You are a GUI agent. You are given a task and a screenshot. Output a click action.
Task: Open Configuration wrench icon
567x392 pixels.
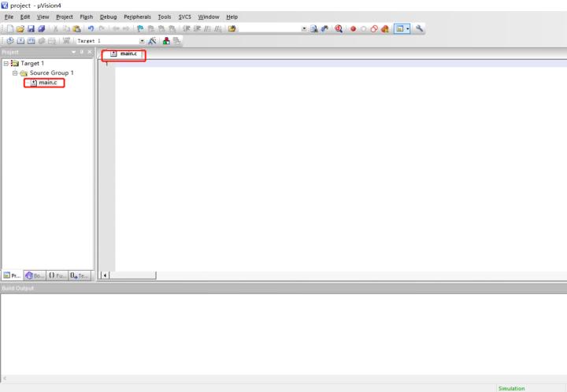(x=420, y=28)
